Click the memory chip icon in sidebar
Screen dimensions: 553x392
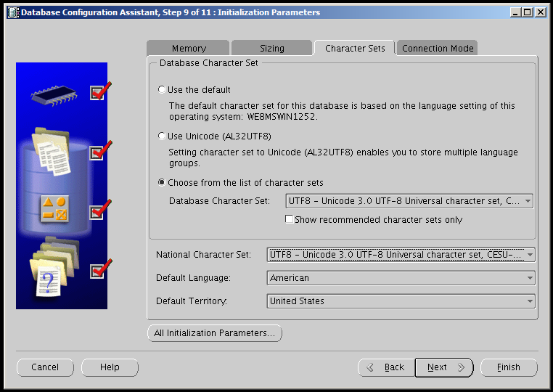pos(54,93)
